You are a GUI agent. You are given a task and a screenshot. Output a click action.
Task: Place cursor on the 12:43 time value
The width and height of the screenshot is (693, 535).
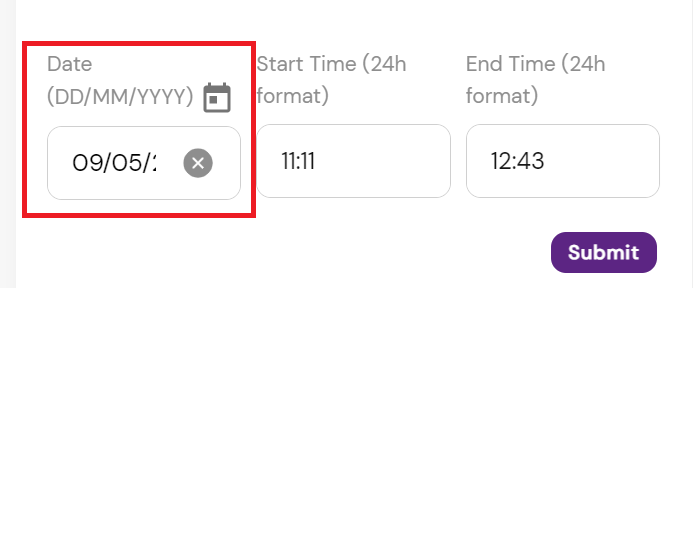coord(517,161)
